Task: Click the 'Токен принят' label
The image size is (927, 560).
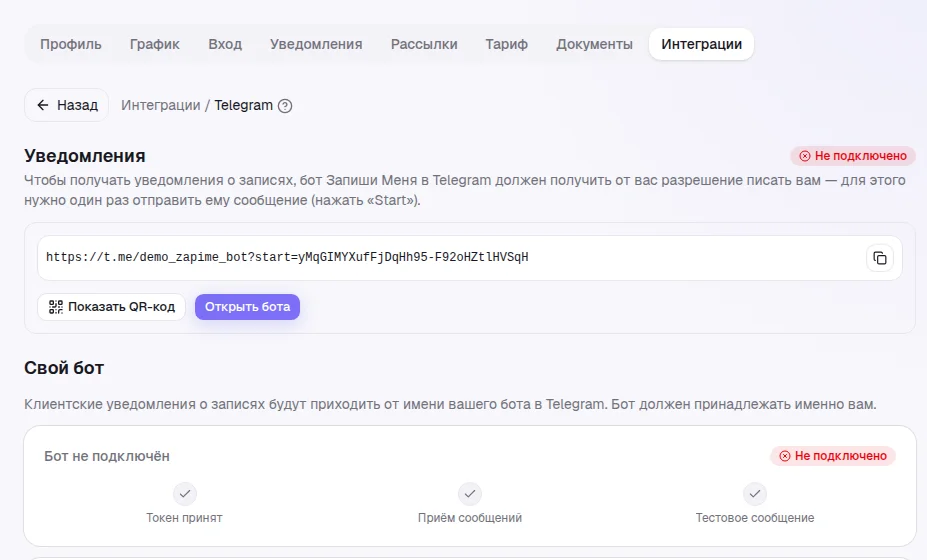Action: point(184,518)
